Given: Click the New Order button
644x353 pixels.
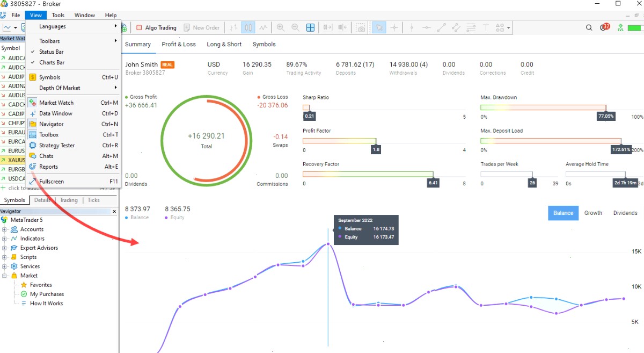Looking at the screenshot, I should [202, 27].
